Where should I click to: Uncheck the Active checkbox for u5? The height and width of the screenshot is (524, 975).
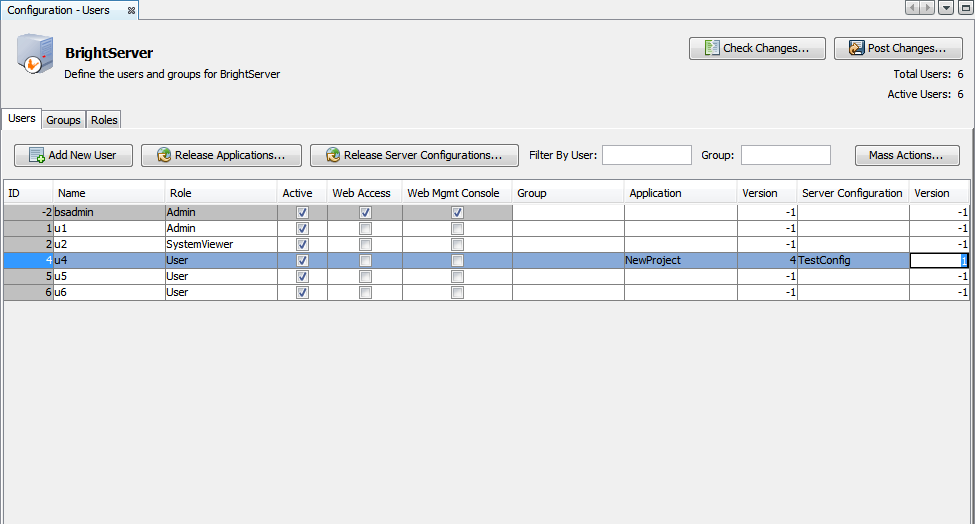[303, 276]
